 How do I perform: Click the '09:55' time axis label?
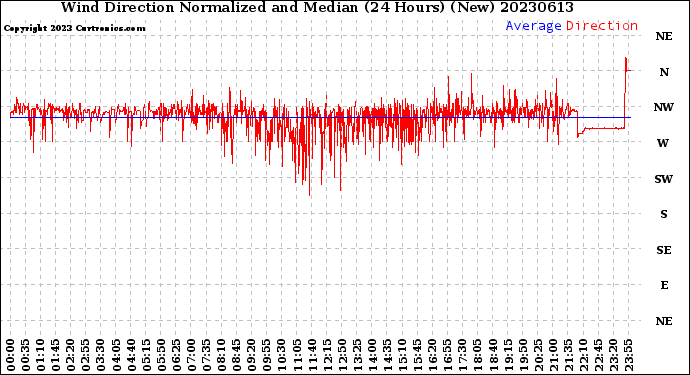pyautogui.click(x=267, y=355)
